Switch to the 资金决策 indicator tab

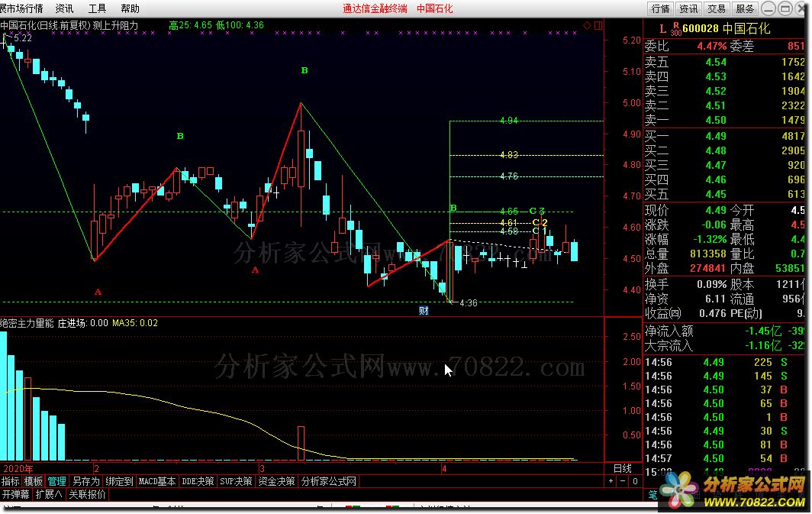point(276,481)
